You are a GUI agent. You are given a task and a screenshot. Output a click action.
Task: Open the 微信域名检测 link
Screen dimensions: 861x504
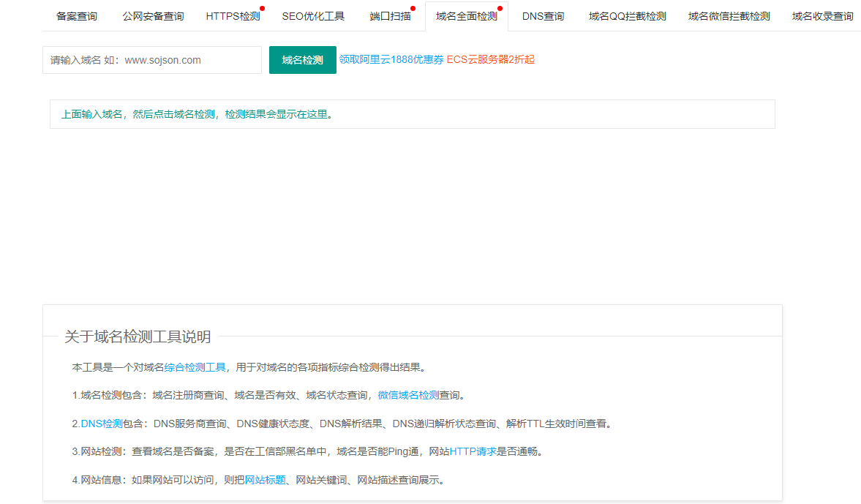[x=408, y=395]
